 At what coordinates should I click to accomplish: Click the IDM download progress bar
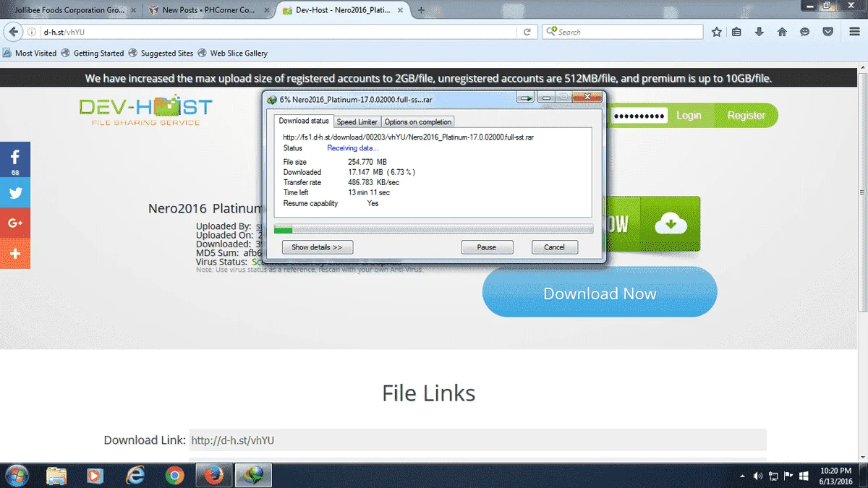tap(433, 229)
